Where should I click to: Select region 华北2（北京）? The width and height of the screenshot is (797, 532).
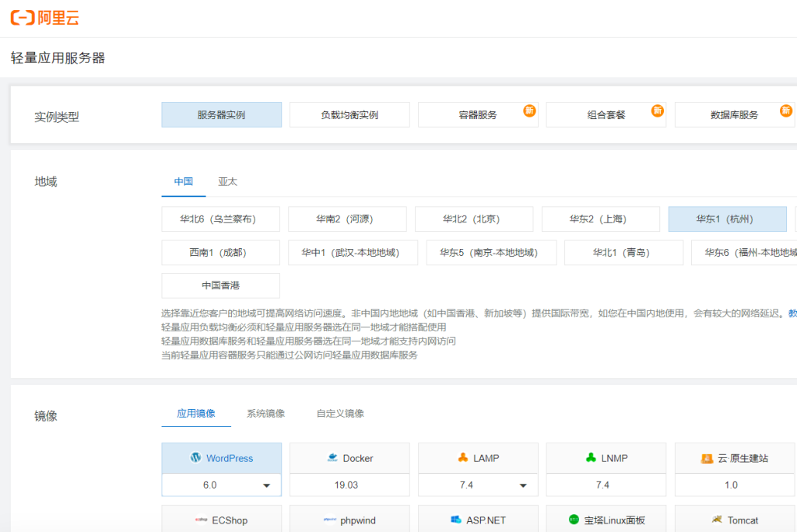click(473, 219)
